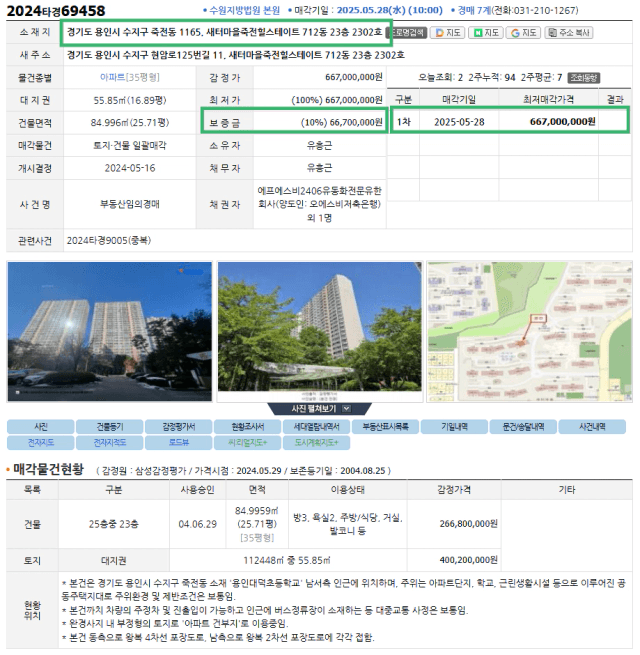
Task: Click the 1차 2025-05-28 schedule date
Action: click(x=459, y=122)
